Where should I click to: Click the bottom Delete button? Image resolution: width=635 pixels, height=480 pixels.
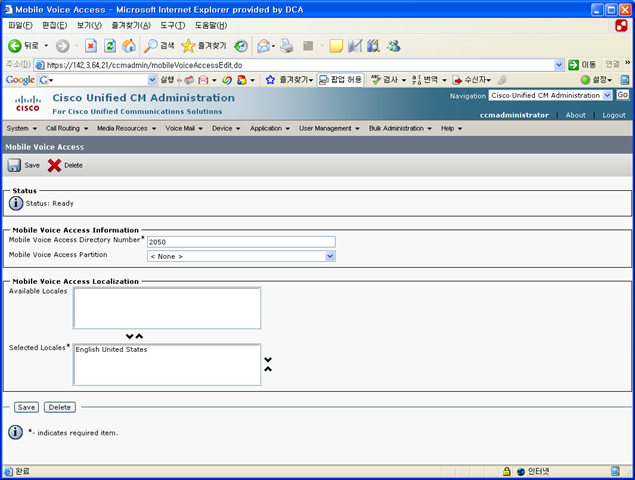click(x=60, y=407)
